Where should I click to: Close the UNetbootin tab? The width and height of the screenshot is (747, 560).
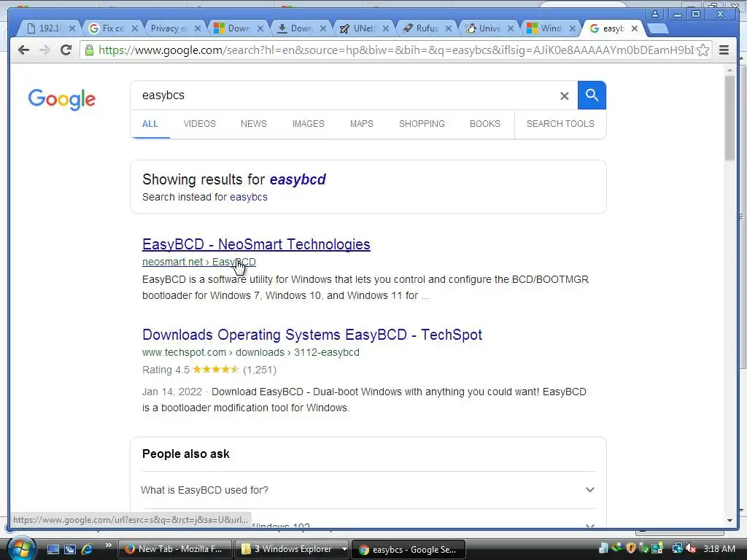pos(386,28)
